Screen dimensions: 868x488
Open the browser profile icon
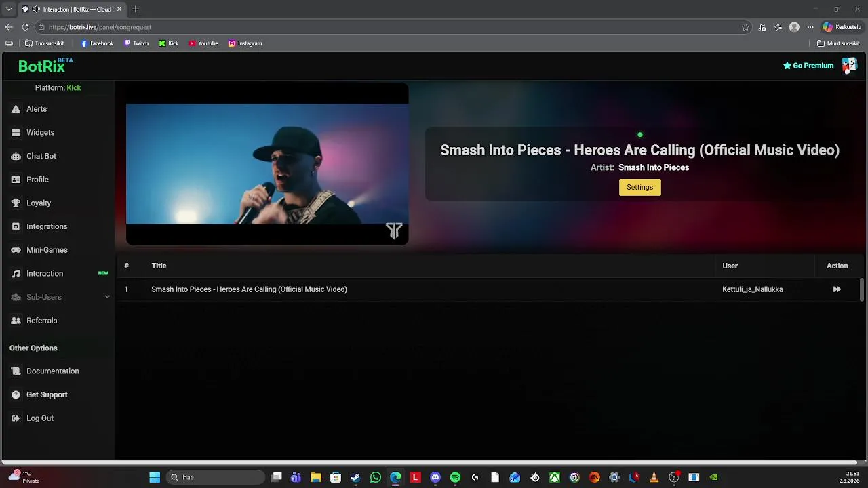[x=794, y=27]
